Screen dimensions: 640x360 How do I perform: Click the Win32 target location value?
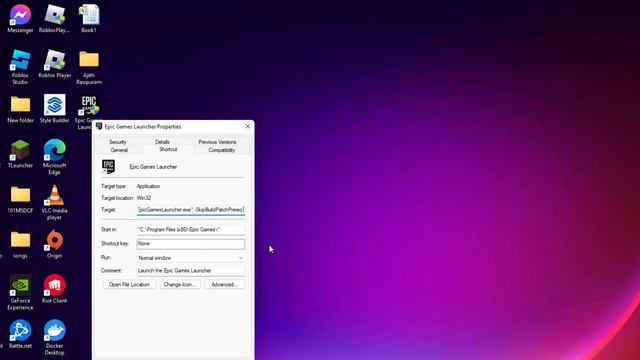(x=144, y=198)
